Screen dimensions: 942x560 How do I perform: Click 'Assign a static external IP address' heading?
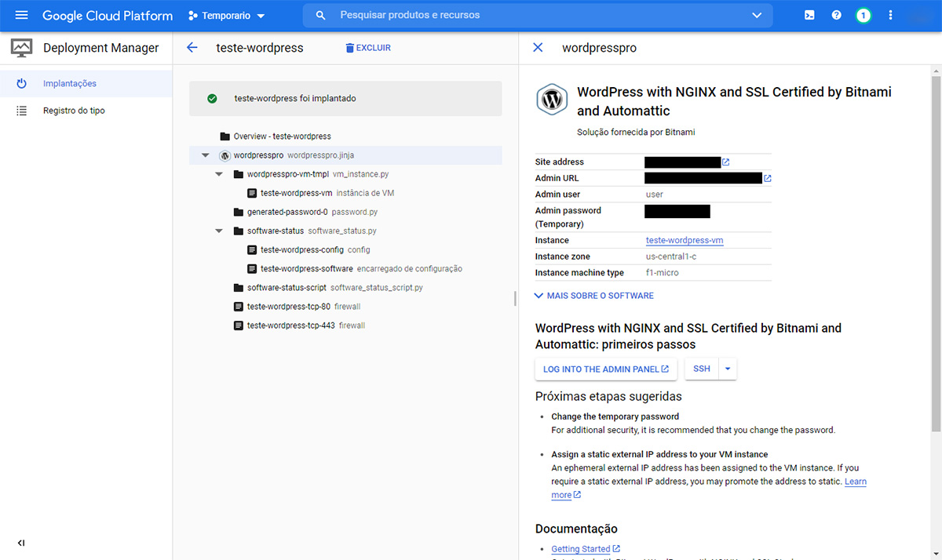(x=659, y=454)
